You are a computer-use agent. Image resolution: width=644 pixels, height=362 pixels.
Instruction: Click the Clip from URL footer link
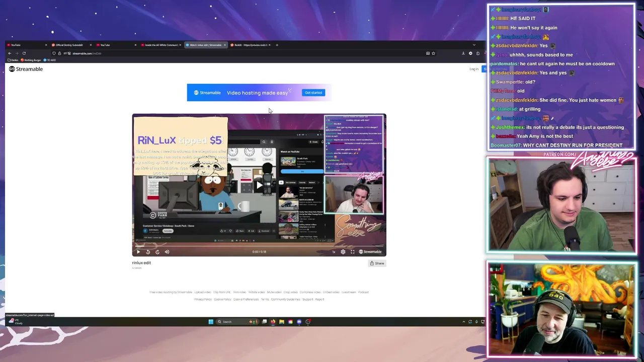coord(222,292)
